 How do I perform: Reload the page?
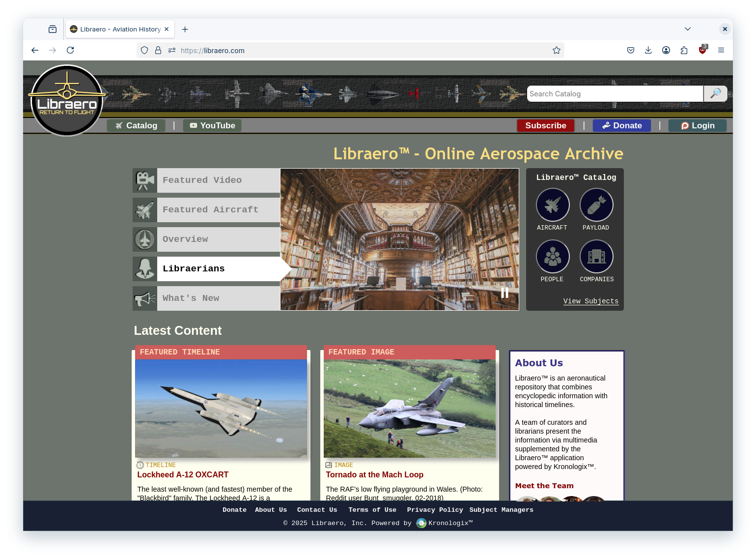pos(70,50)
